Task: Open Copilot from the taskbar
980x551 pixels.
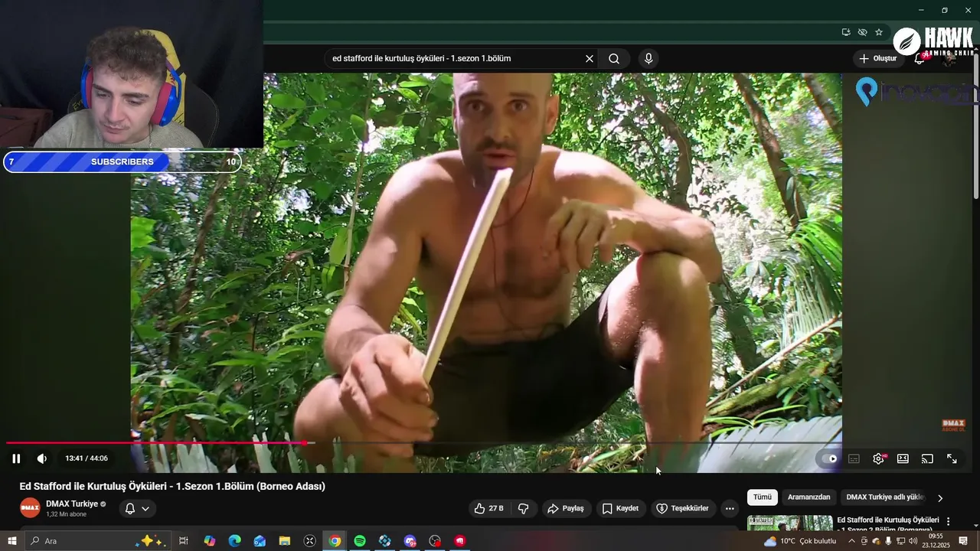Action: [210, 541]
